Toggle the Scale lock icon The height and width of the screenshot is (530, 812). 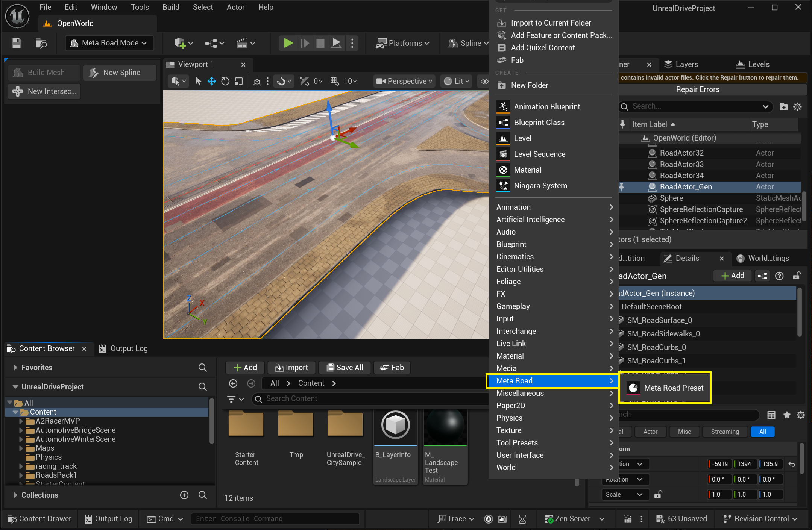658,495
